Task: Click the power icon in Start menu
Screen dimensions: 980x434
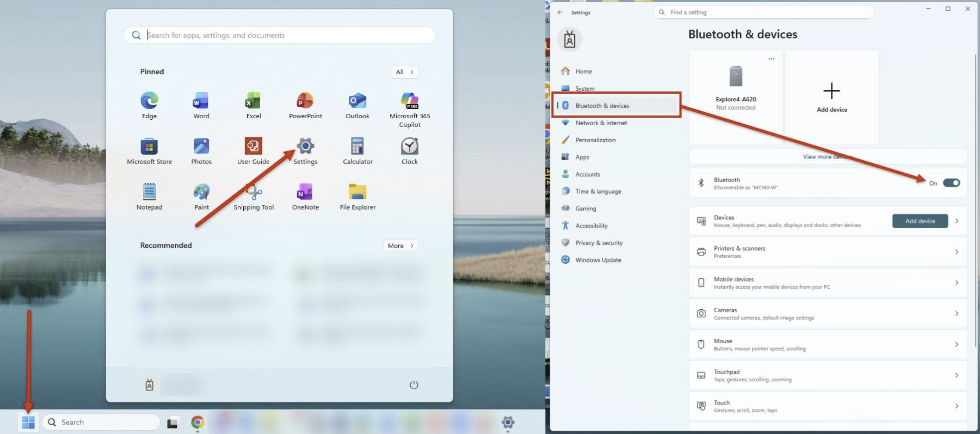Action: pyautogui.click(x=414, y=385)
